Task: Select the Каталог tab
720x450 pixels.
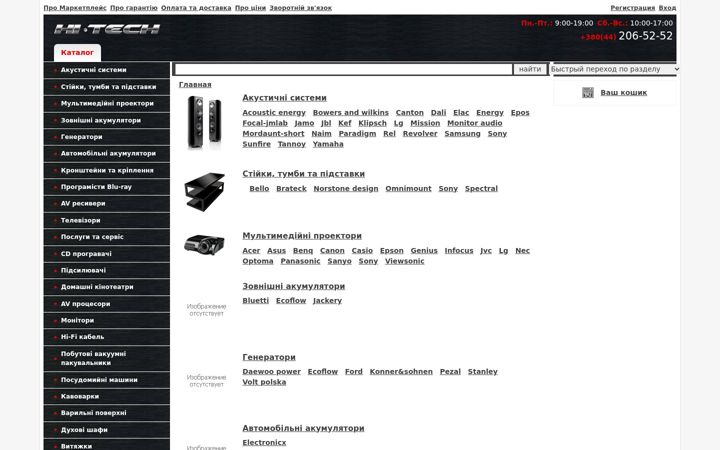Action: pos(77,53)
